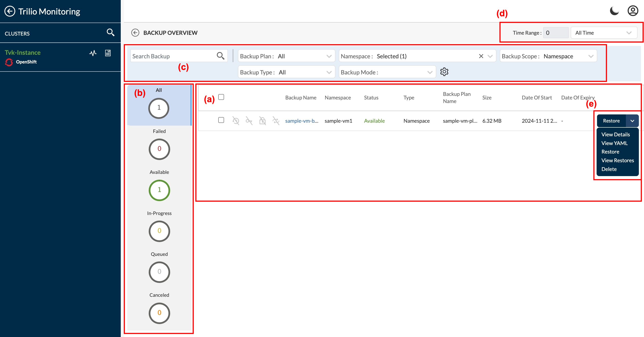Click the crossed-out encryption key icon
Screen dimensions: 644x337
click(x=249, y=121)
